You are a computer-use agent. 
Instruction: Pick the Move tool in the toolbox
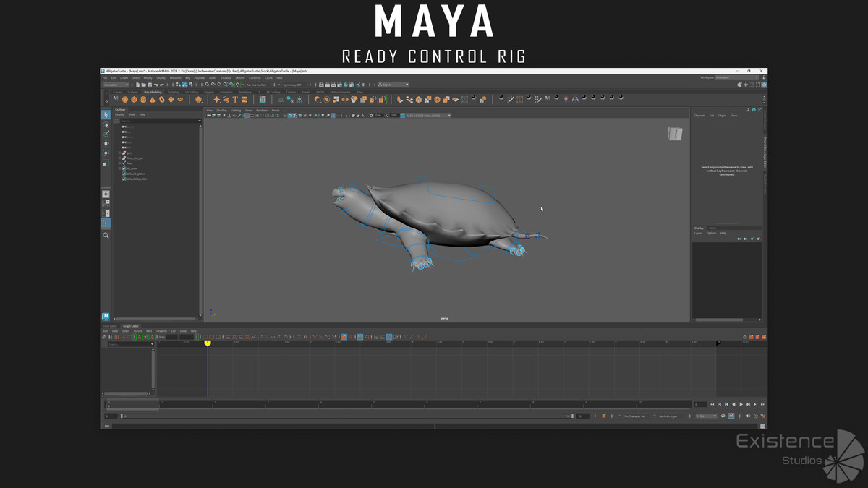click(x=106, y=143)
